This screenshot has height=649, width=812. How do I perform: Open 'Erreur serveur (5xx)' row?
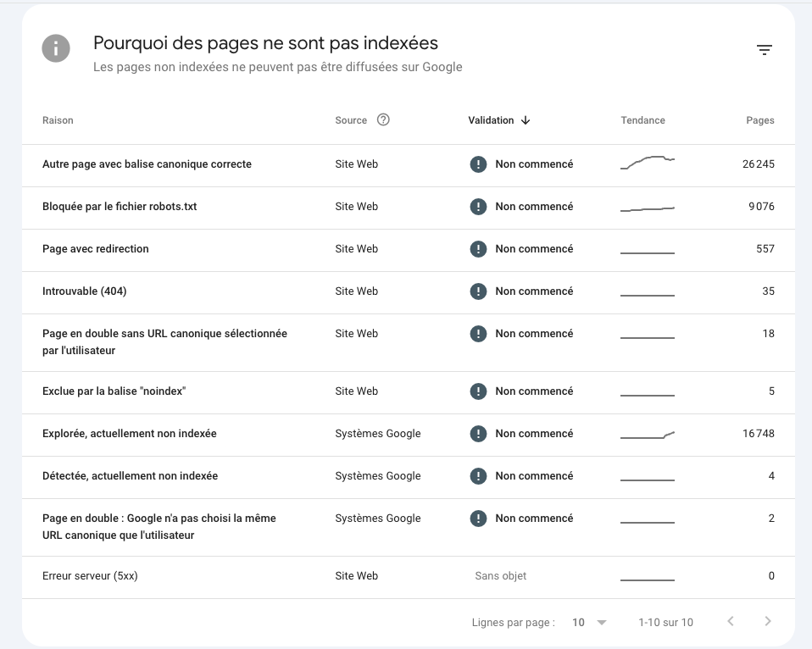(90, 576)
